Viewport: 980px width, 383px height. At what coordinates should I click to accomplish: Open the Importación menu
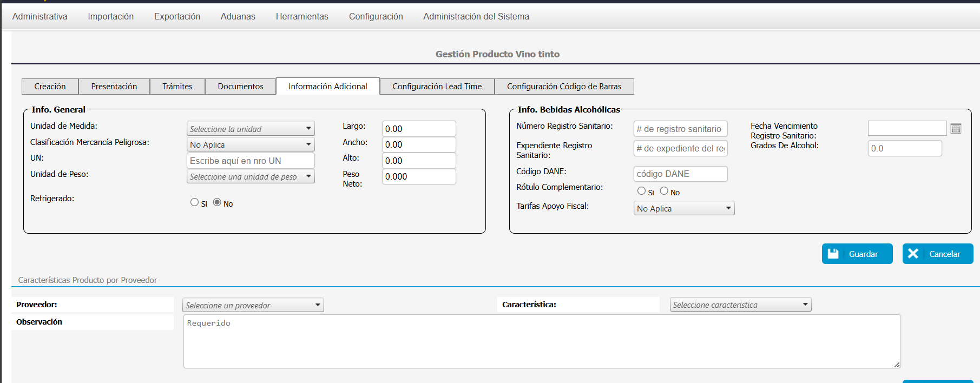tap(110, 16)
